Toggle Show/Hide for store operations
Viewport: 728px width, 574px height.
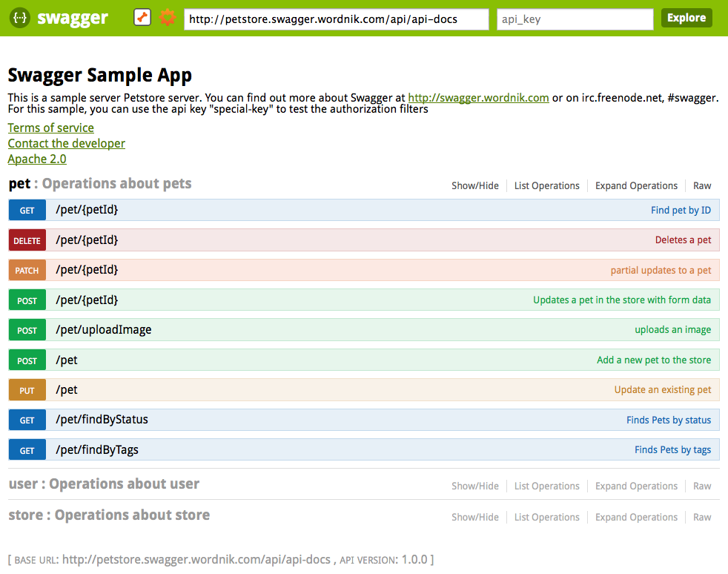[474, 517]
